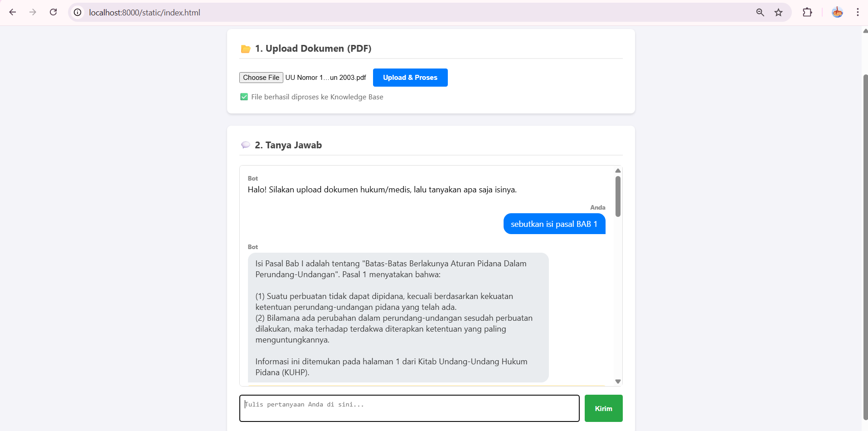This screenshot has width=868, height=431.
Task: Click the chat box scrollbar thumb
Action: point(618,196)
